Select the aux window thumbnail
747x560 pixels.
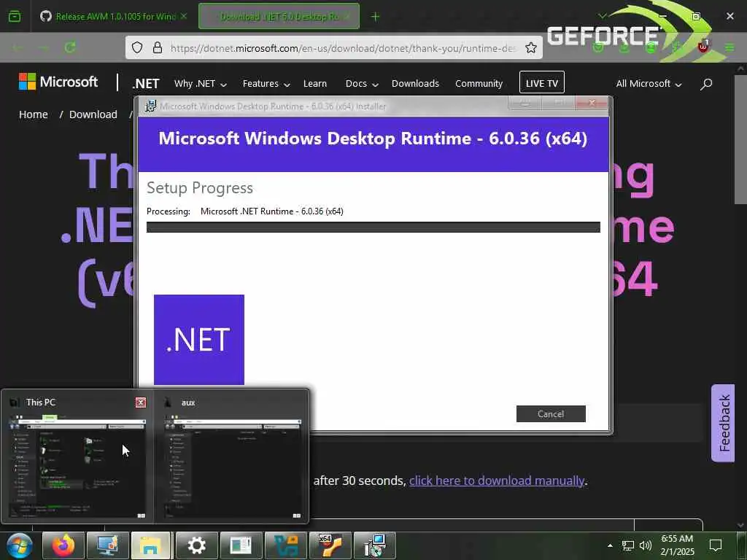[x=233, y=467]
